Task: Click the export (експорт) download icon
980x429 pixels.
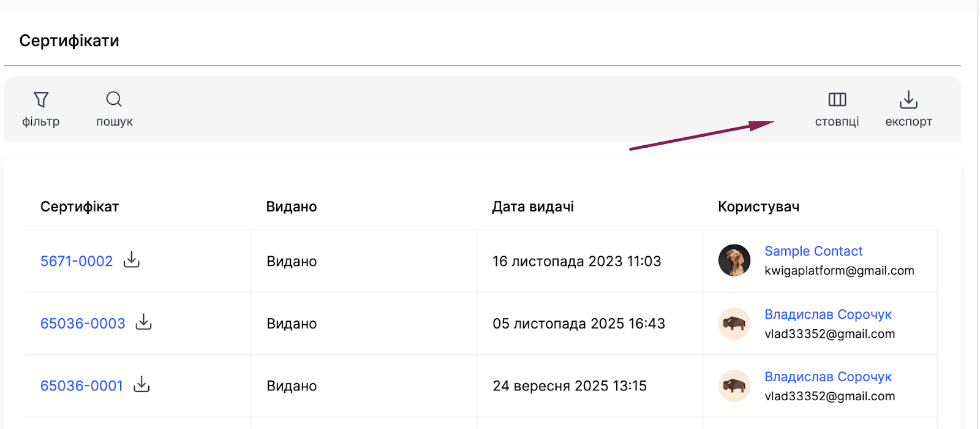Action: (908, 100)
